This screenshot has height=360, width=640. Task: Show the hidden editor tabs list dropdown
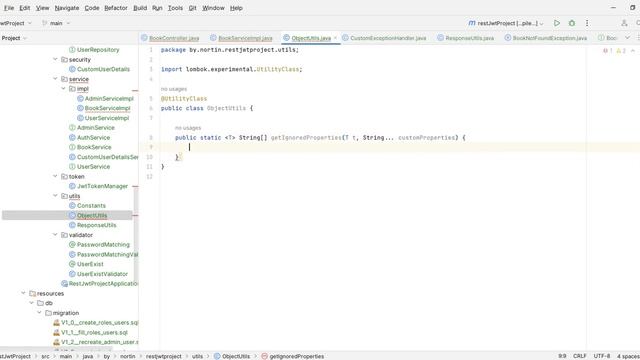tap(627, 38)
